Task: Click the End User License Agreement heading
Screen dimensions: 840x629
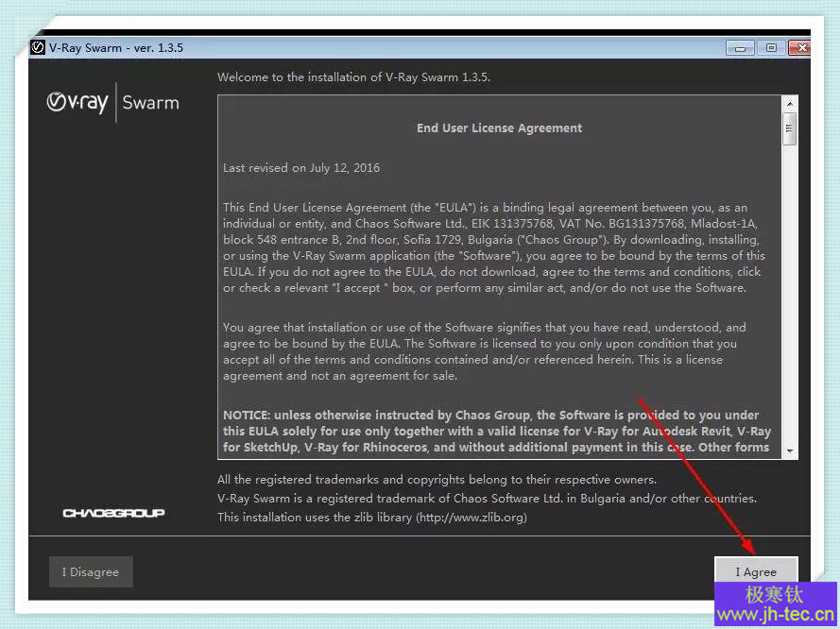Action: 499,127
